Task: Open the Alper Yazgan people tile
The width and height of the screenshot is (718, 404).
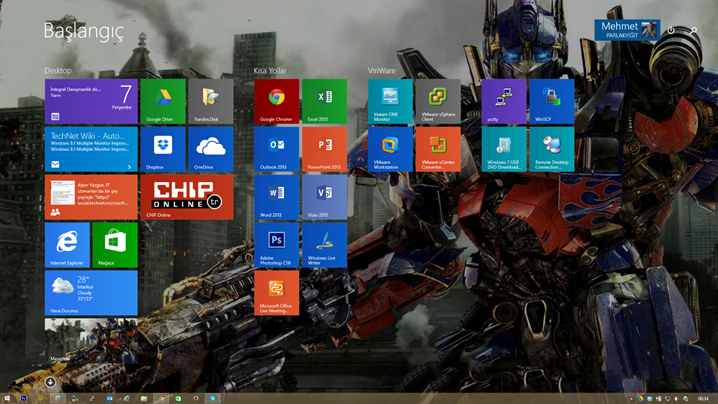Action: coord(91,197)
